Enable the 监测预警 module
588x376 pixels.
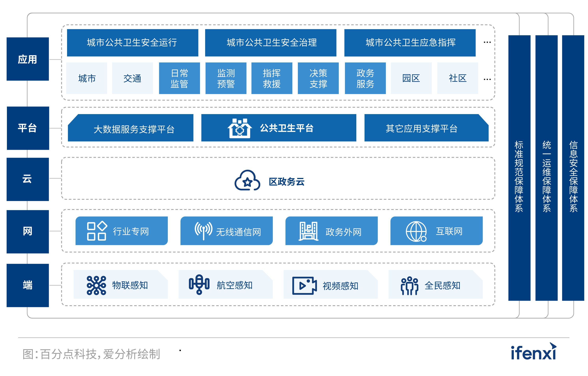point(226,78)
